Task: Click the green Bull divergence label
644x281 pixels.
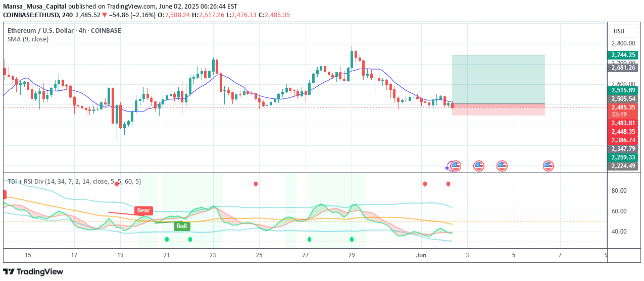Action: click(x=182, y=226)
